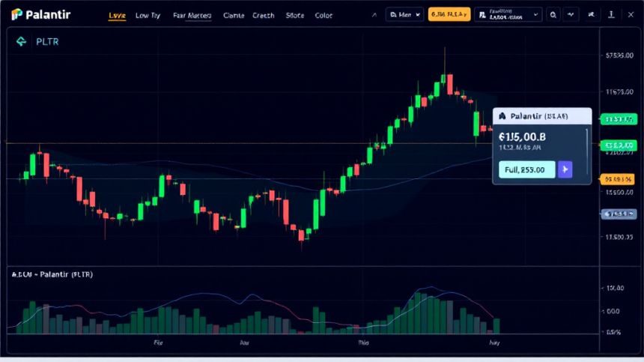Select the $7525.00 axis label

tap(619, 55)
